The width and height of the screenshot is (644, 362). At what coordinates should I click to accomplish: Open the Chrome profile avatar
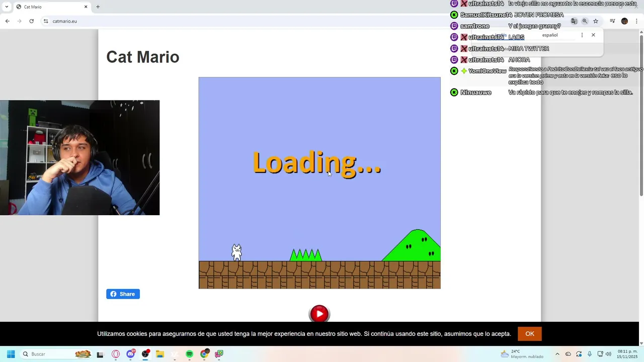[624, 21]
